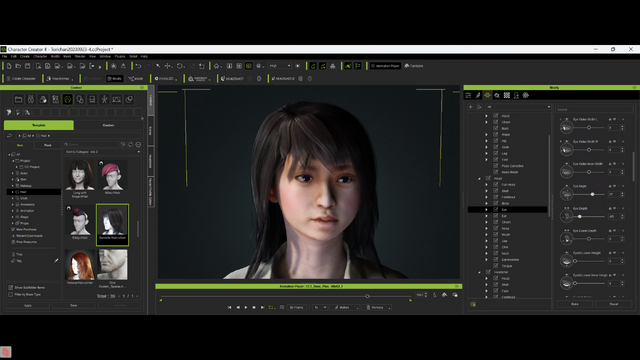Screen dimensions: 640x360
Task: Select the Long with fringe hair thumbnail
Action: (80, 176)
